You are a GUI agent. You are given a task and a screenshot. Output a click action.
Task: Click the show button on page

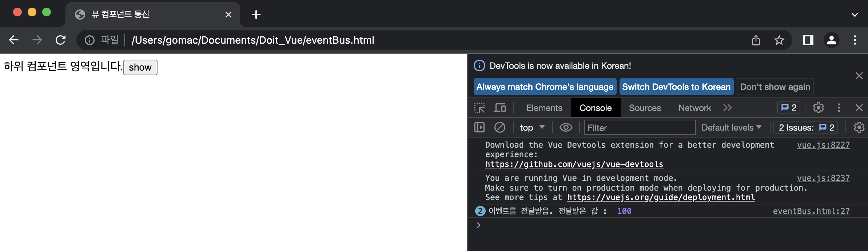tap(140, 67)
